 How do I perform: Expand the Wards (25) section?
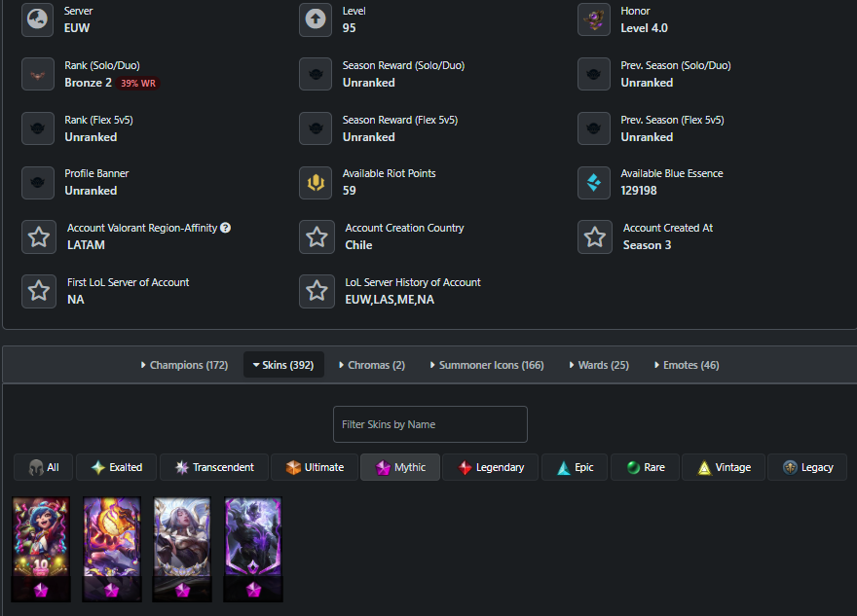(599, 365)
